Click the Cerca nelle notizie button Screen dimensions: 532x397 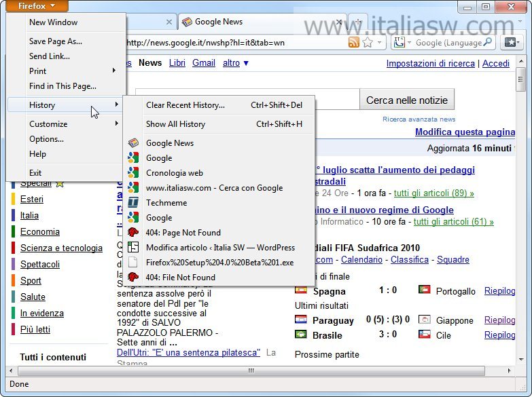[x=407, y=100]
